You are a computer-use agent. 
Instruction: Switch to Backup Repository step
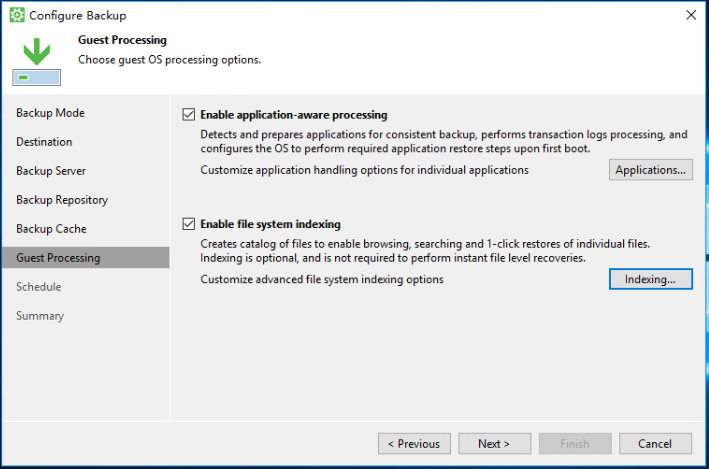[62, 199]
